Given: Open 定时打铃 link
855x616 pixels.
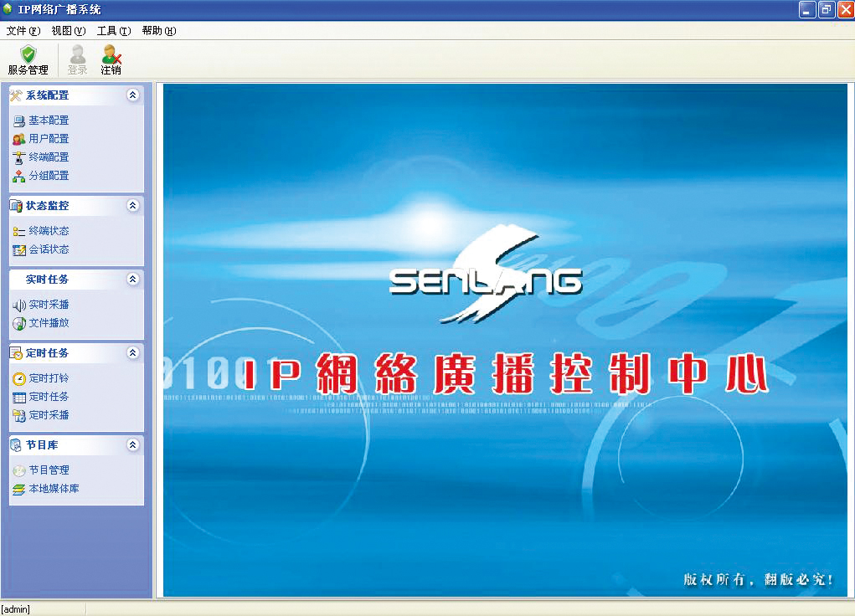Looking at the screenshot, I should [x=49, y=378].
